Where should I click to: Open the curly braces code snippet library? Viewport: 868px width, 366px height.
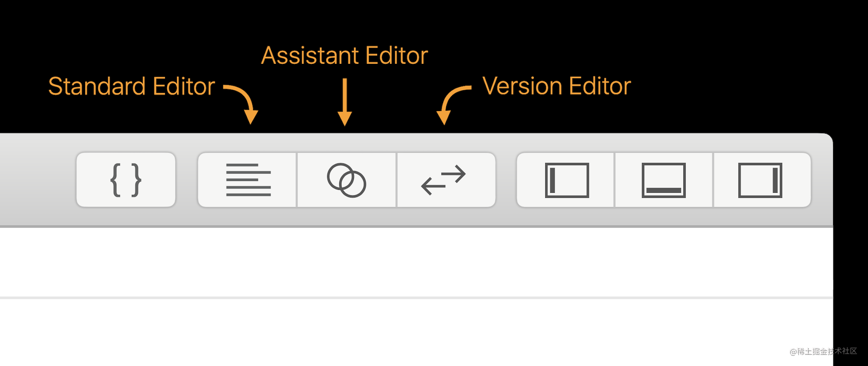(x=126, y=180)
